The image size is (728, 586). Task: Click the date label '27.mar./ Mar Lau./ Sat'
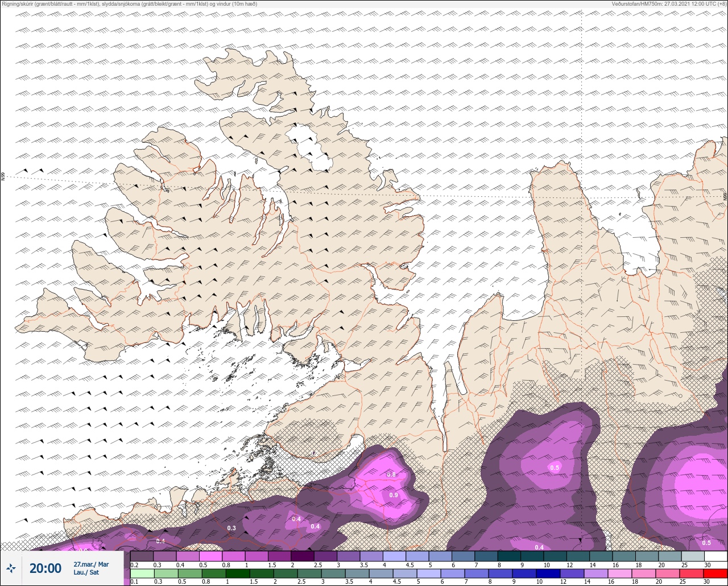pyautogui.click(x=91, y=568)
